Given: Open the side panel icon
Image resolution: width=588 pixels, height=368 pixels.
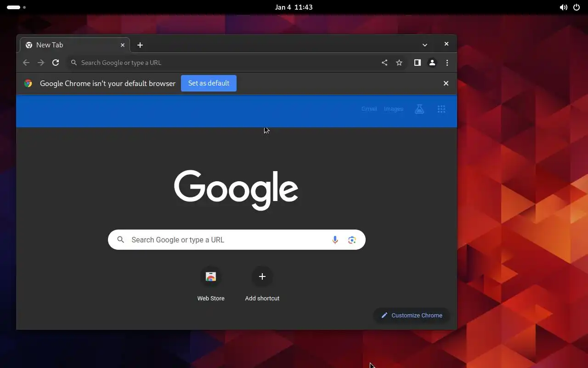Looking at the screenshot, I should click(x=417, y=63).
